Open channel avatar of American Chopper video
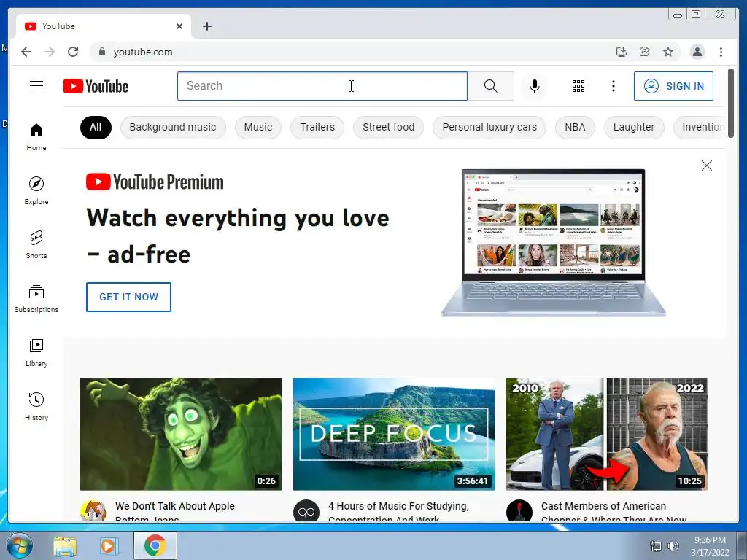This screenshot has width=747, height=560. [x=519, y=510]
